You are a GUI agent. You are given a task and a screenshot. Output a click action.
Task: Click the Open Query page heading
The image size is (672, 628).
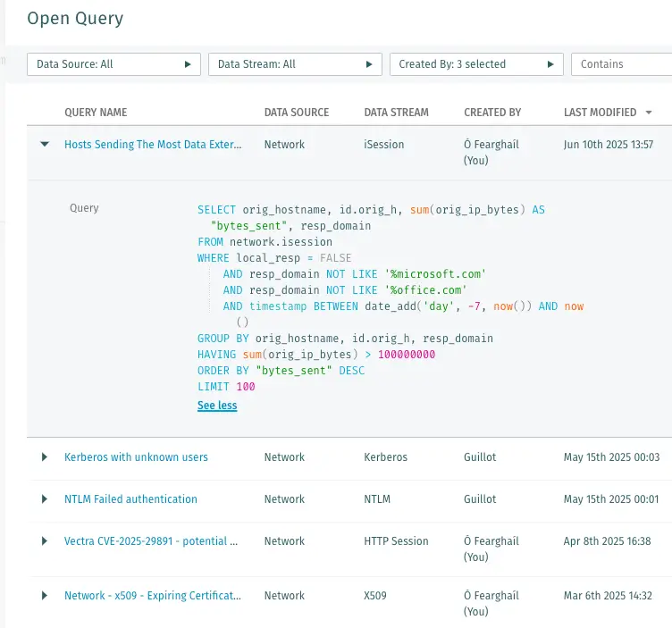[x=75, y=19]
